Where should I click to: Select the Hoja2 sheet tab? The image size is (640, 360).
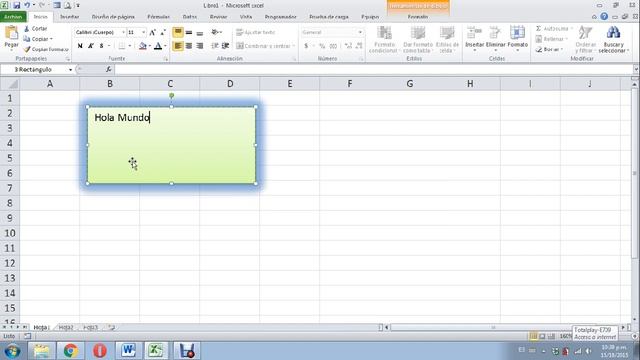pos(66,327)
